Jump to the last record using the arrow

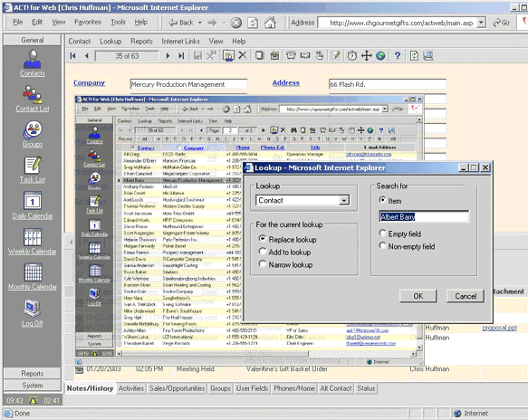click(x=181, y=56)
